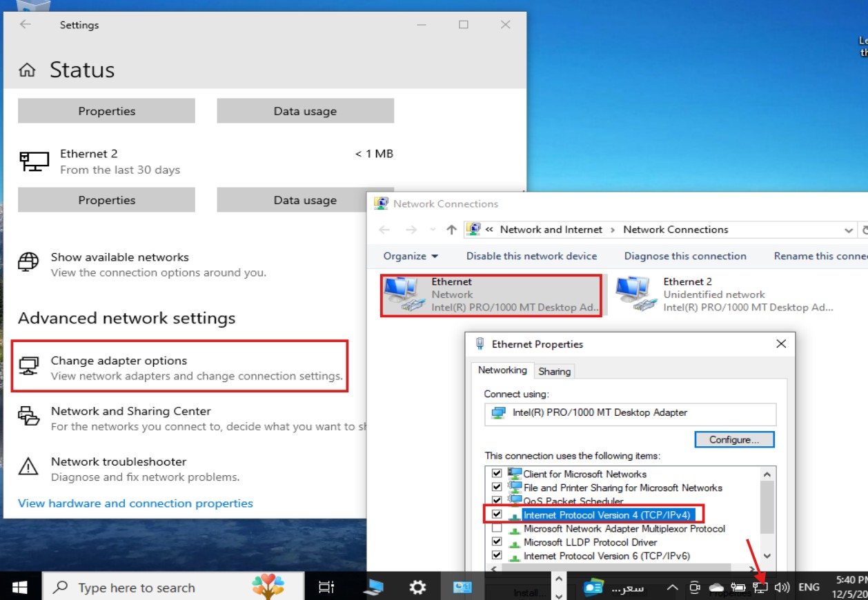Viewport: 868px width, 600px height.
Task: Enable Microsoft Network Adapter Multiplexor Protocol checkbox
Action: [x=496, y=528]
